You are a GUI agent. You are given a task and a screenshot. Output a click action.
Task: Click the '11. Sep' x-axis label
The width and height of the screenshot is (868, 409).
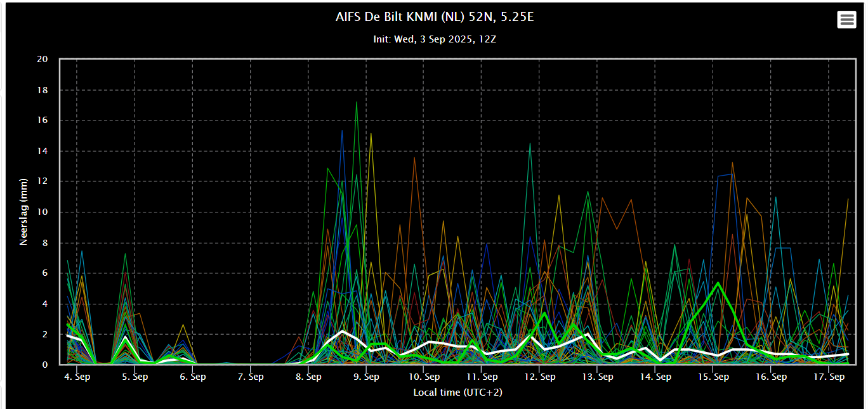click(x=482, y=377)
